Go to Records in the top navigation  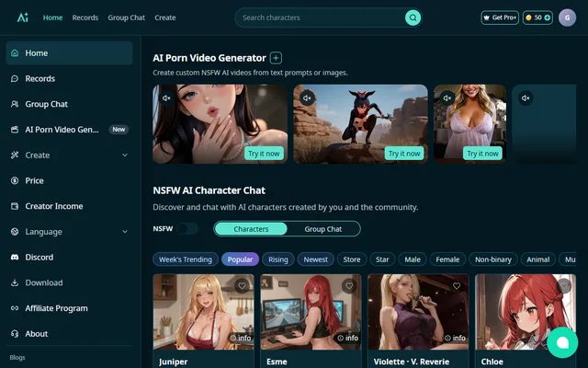[x=85, y=17]
